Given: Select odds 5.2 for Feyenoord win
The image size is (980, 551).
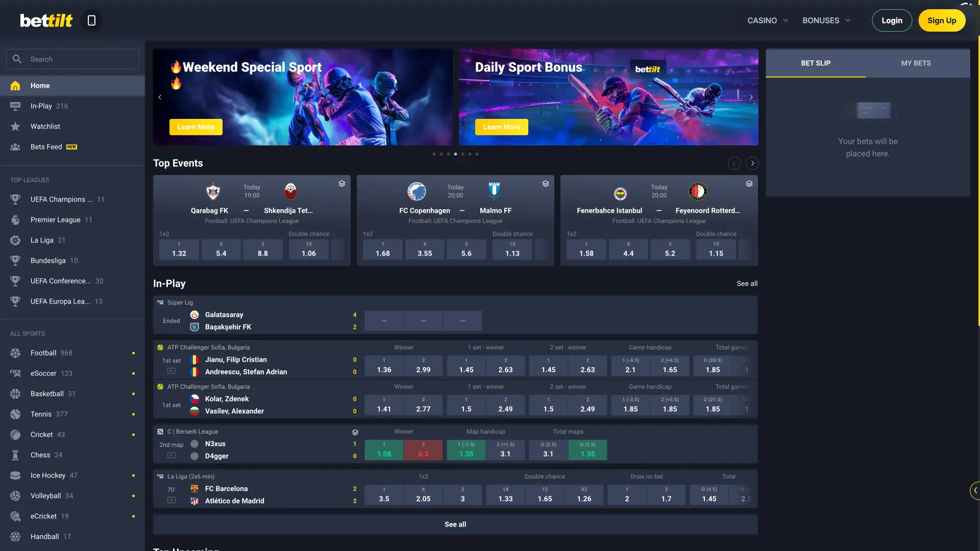Looking at the screenshot, I should [x=670, y=249].
